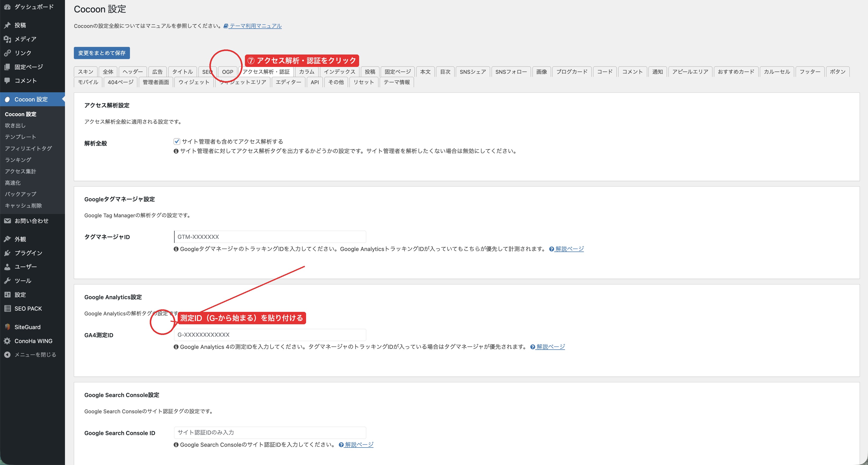Open the SNSシェア tab
The width and height of the screenshot is (868, 465).
click(x=473, y=72)
